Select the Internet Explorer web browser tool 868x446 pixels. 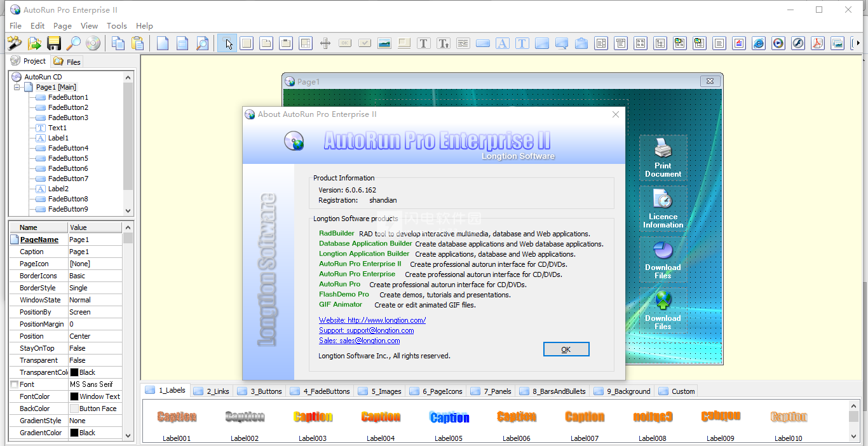759,43
